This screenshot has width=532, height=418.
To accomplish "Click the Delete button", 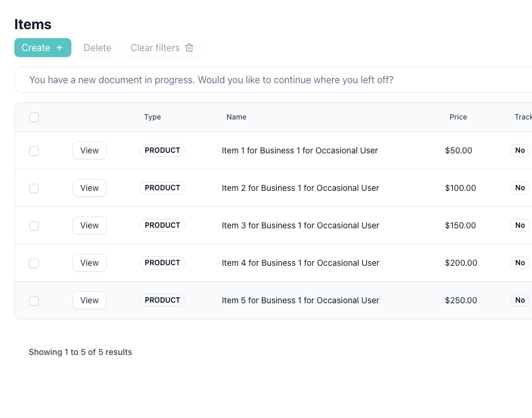I will [x=97, y=48].
